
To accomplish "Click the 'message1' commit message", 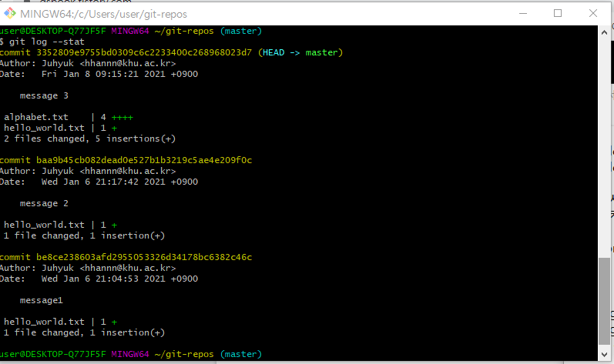I will 41,300.
